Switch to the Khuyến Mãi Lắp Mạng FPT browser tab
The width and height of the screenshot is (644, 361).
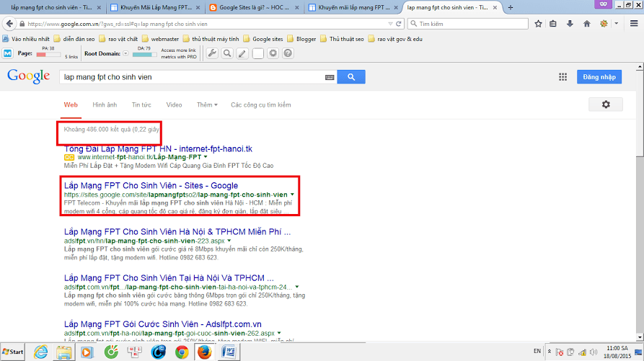coord(155,7)
